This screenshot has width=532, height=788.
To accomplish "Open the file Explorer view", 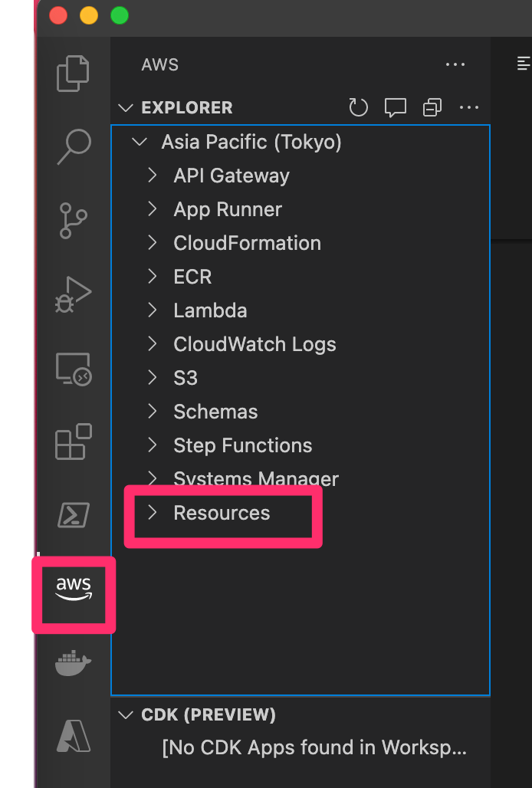I will pyautogui.click(x=73, y=73).
